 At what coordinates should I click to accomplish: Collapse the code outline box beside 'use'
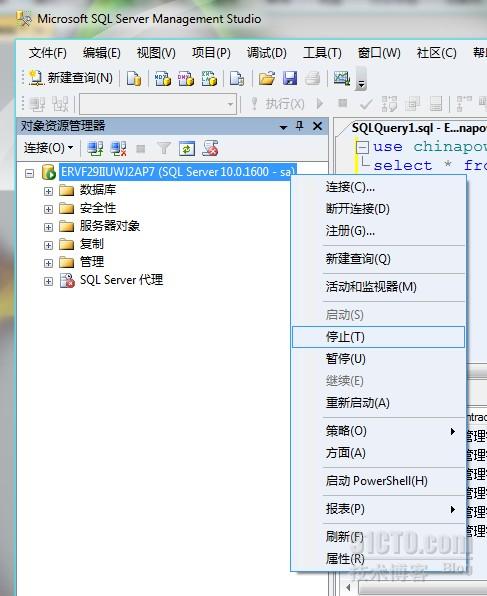click(362, 147)
